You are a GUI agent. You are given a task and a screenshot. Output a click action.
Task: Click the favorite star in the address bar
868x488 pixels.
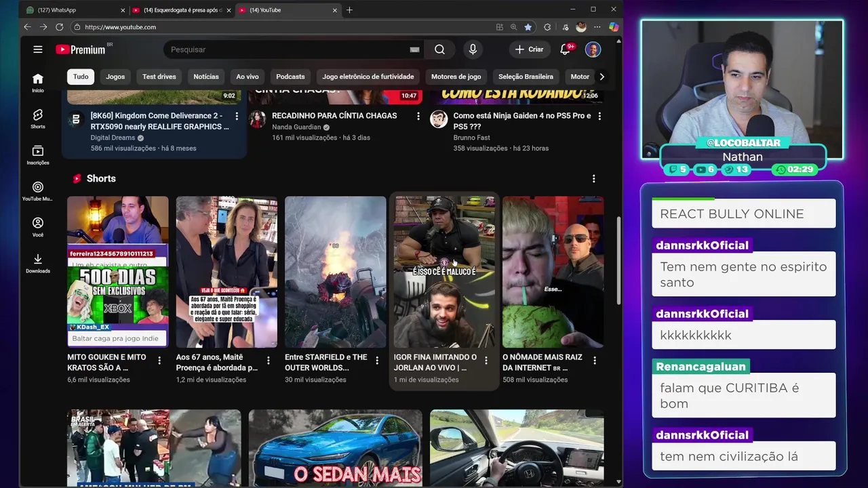pyautogui.click(x=528, y=27)
